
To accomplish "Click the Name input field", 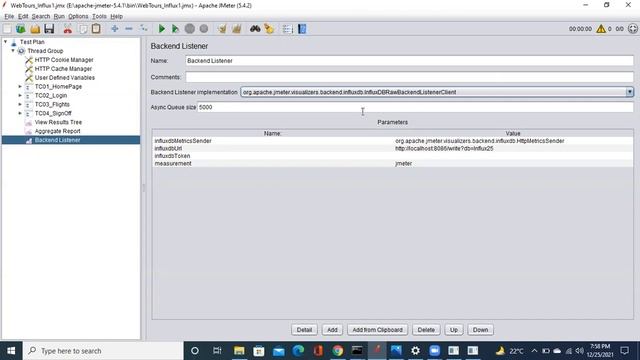I will coord(409,61).
